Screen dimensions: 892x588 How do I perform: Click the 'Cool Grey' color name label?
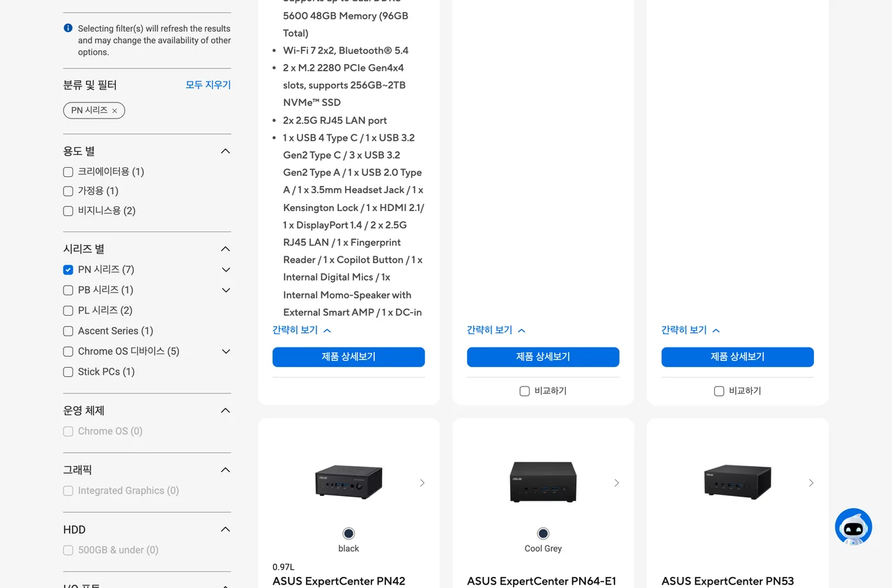pos(543,549)
